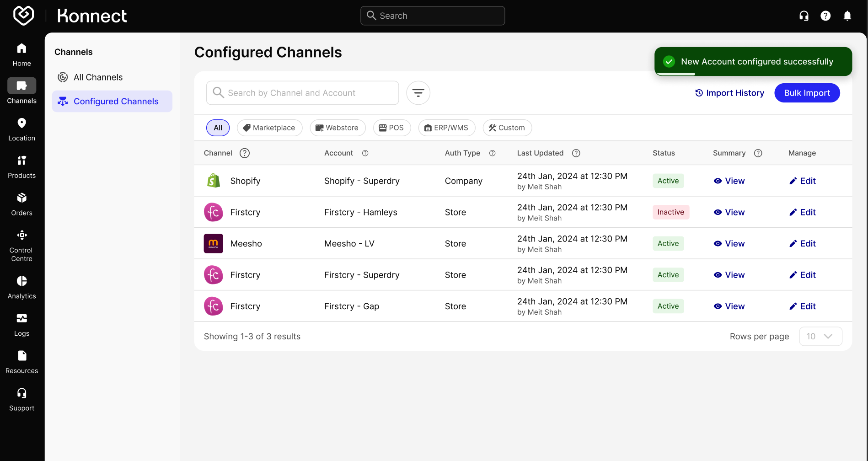Open Products in the sidebar
This screenshot has height=461, width=868.
point(21,167)
